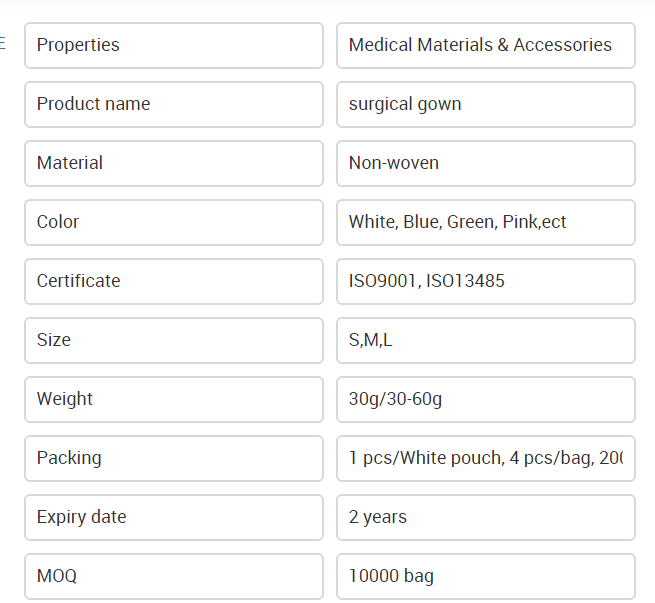Select the 30g/30-60g value field

tap(486, 400)
